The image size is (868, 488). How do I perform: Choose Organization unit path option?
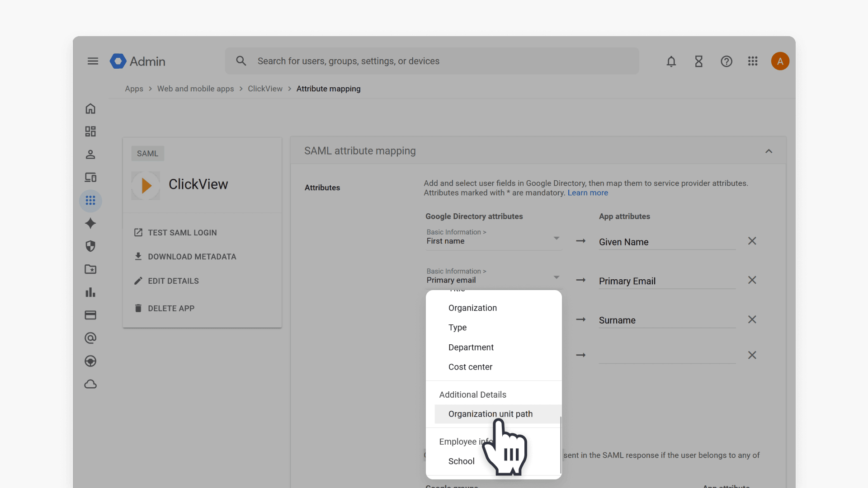click(x=498, y=414)
